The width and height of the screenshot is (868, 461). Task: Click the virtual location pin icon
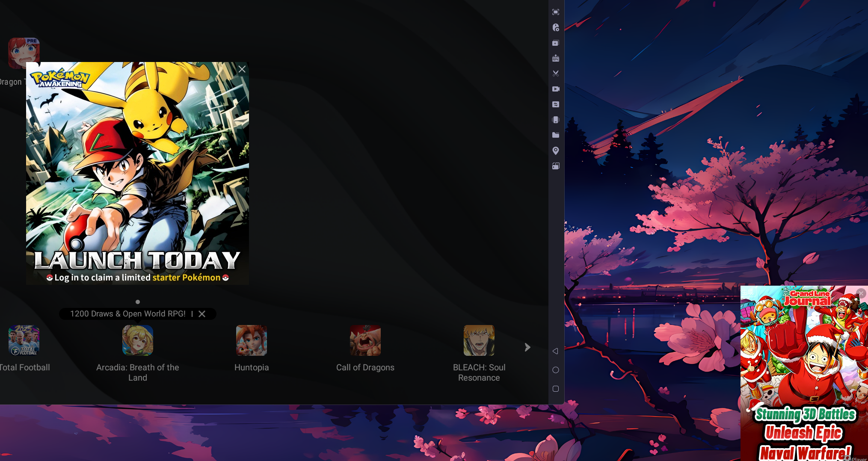[556, 151]
